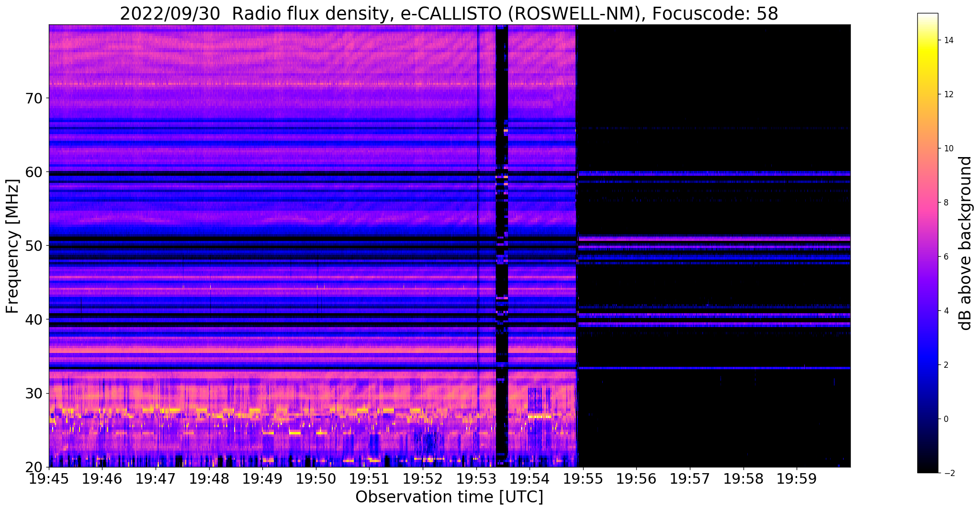Click the plot title mentioning ROSWELL-NM
Image resolution: width=980 pixels, height=511 pixels.
(x=449, y=13)
